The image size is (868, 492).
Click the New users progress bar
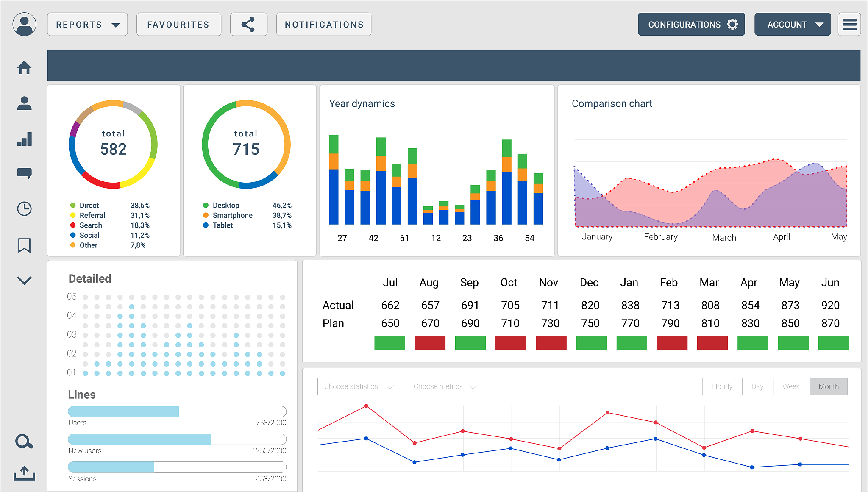click(x=177, y=439)
